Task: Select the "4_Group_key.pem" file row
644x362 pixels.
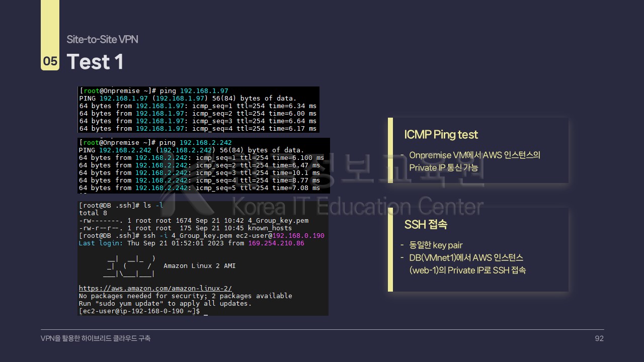Action: [194, 221]
